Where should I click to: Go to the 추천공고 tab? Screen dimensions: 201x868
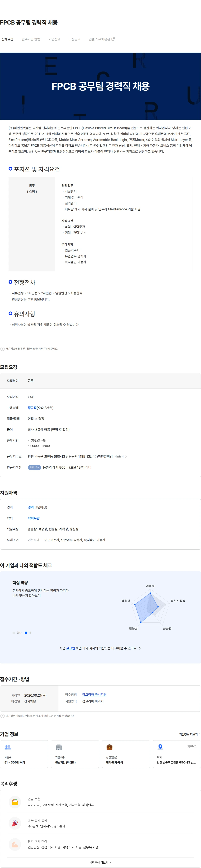(74, 39)
